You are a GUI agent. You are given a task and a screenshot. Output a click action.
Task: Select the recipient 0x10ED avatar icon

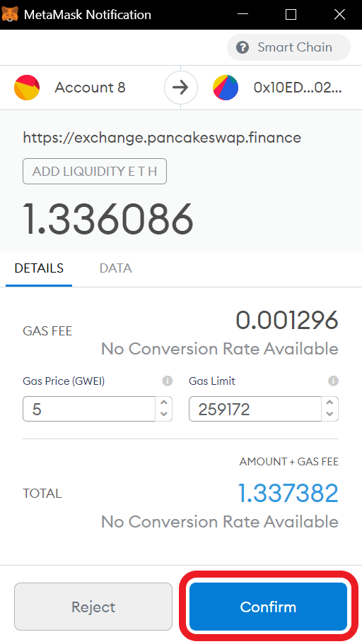(226, 88)
